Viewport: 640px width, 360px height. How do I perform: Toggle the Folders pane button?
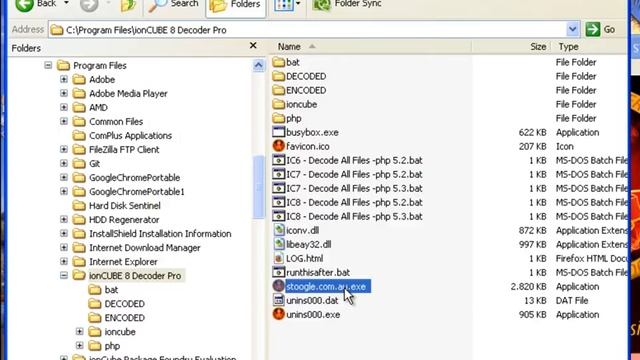(236, 6)
